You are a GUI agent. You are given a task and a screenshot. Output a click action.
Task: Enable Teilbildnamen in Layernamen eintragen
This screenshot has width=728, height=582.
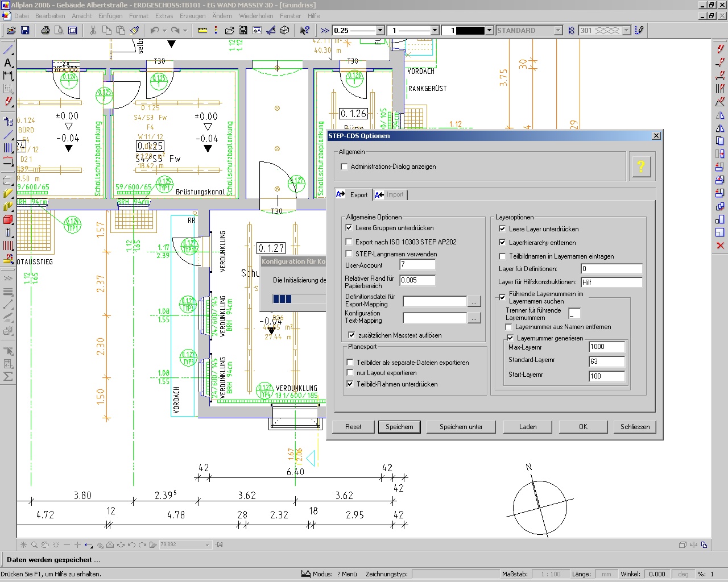click(502, 256)
